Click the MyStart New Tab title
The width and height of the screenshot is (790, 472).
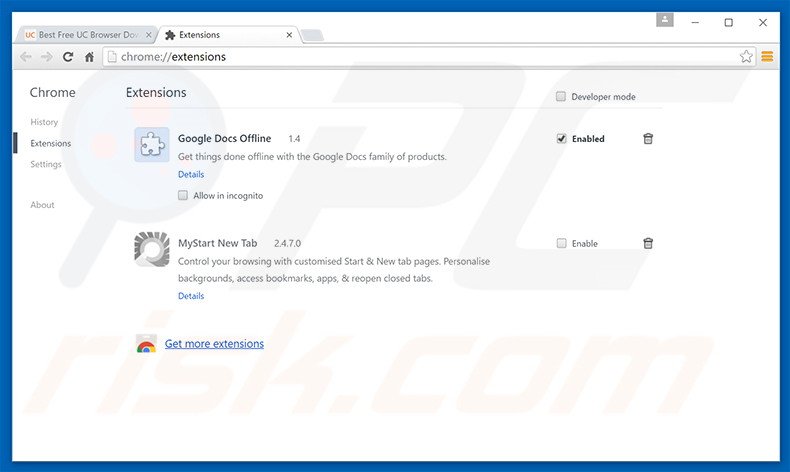(217, 243)
